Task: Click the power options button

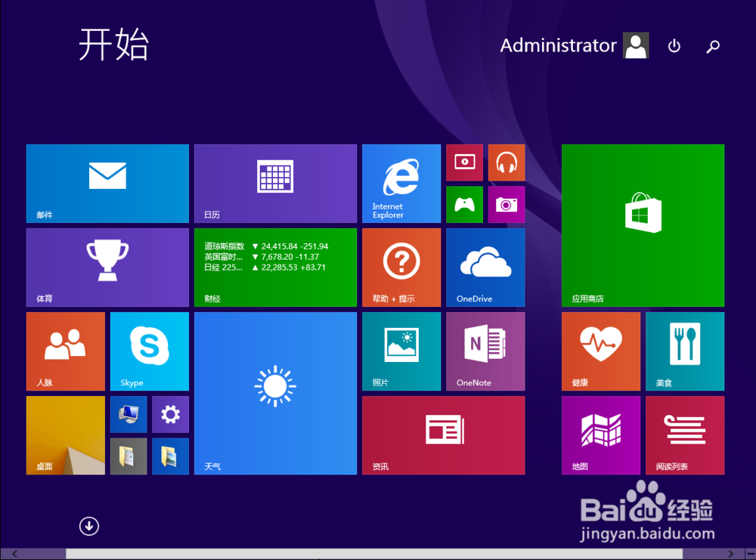Action: point(674,46)
